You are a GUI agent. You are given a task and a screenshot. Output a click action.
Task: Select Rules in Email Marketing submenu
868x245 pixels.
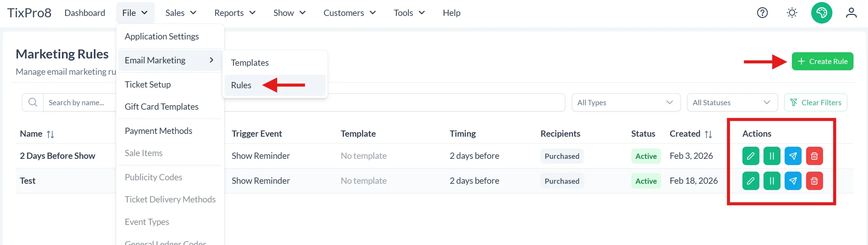point(275,85)
